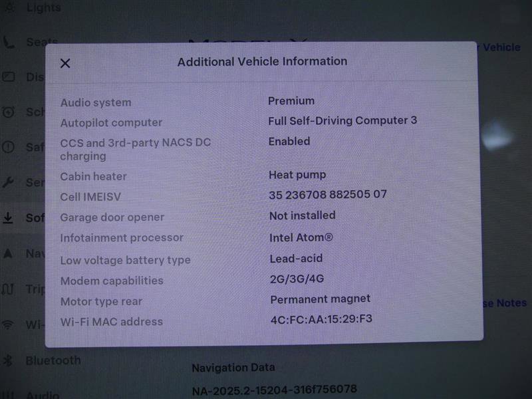Viewport: 532px width, 399px height.
Task: Close the Additional Vehicle Information dialog
Action: 65,63
